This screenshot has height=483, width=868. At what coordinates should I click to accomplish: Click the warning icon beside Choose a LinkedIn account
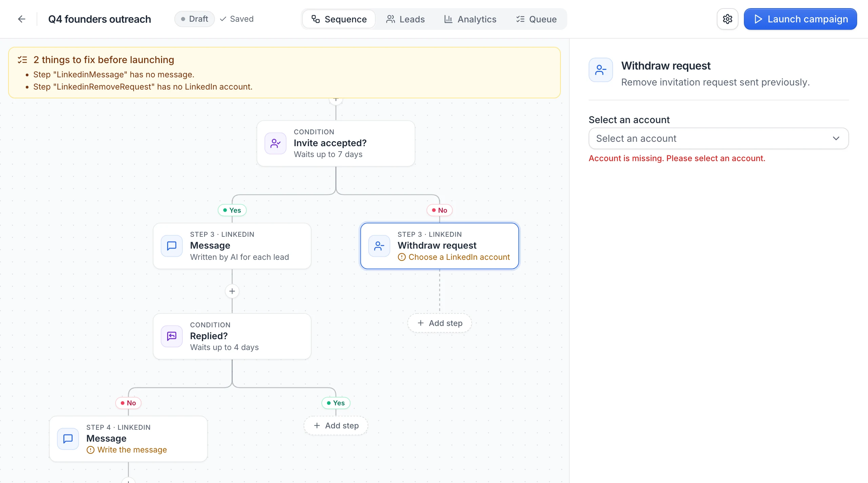click(x=402, y=257)
